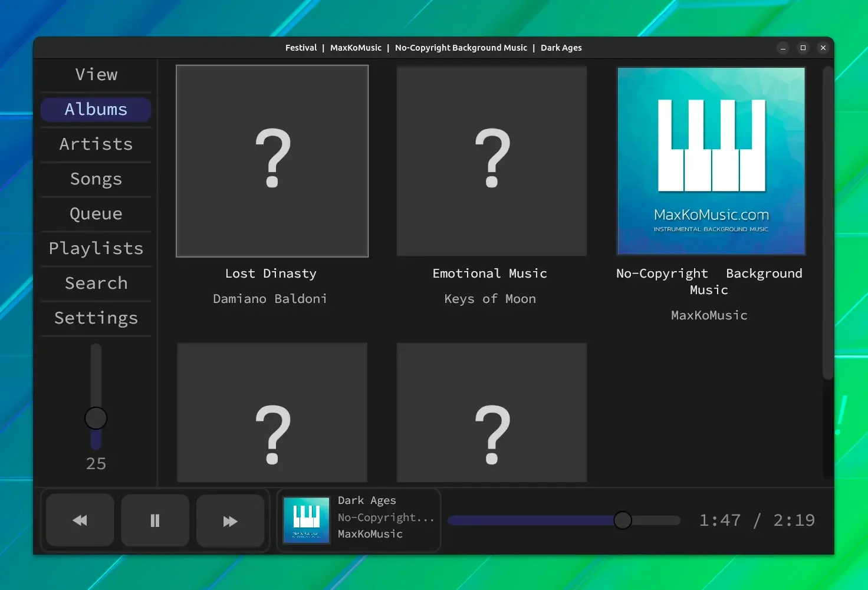Seek within the unplayed part of the progress bar
The height and width of the screenshot is (590, 868).
coord(656,520)
